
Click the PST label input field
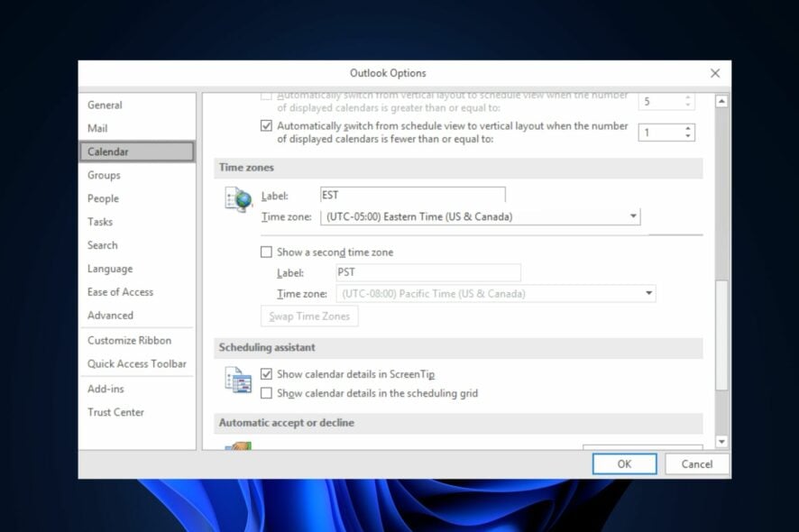point(428,272)
